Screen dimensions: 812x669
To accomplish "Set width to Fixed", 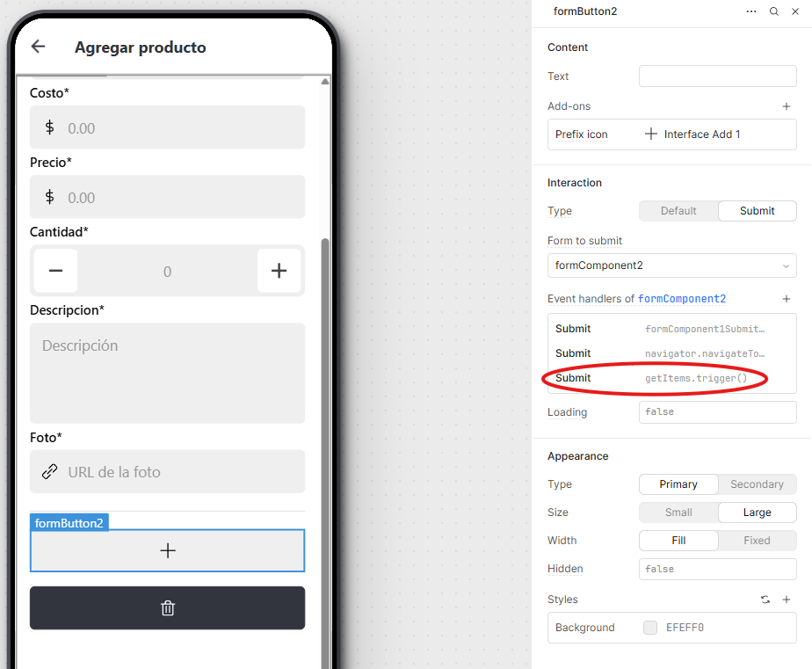I will coord(757,541).
